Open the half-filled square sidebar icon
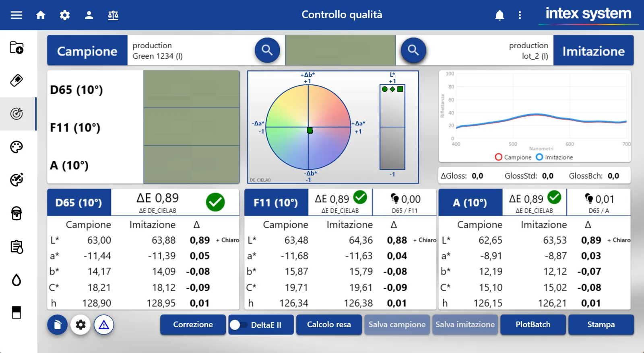 click(17, 312)
